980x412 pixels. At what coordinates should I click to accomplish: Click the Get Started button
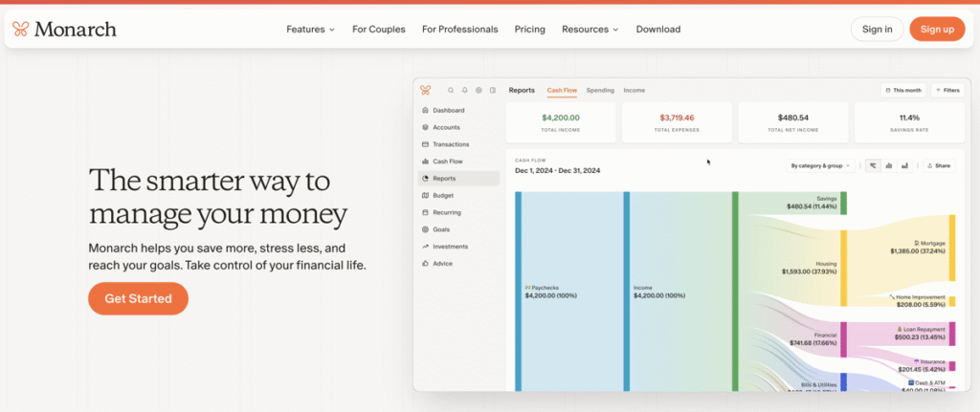point(138,298)
